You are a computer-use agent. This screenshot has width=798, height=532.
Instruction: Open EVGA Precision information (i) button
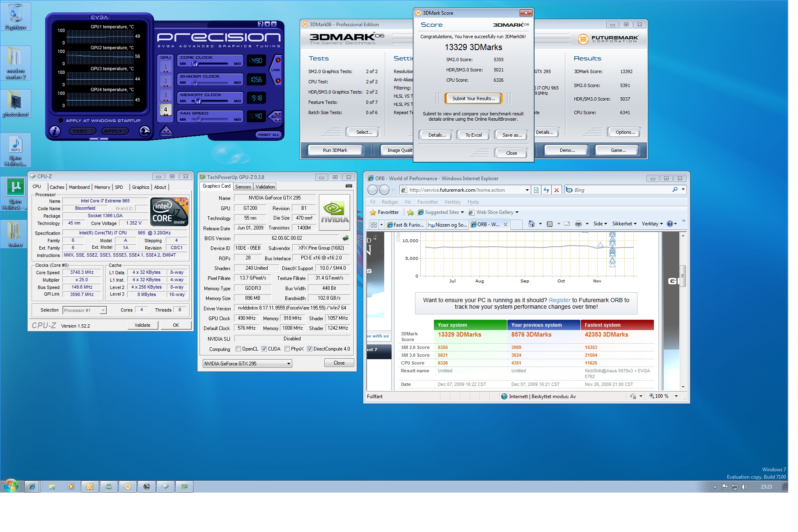pyautogui.click(x=55, y=131)
